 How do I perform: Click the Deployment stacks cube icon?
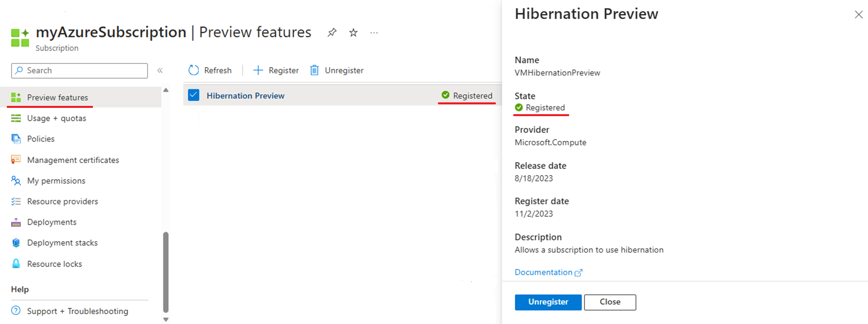tap(16, 243)
